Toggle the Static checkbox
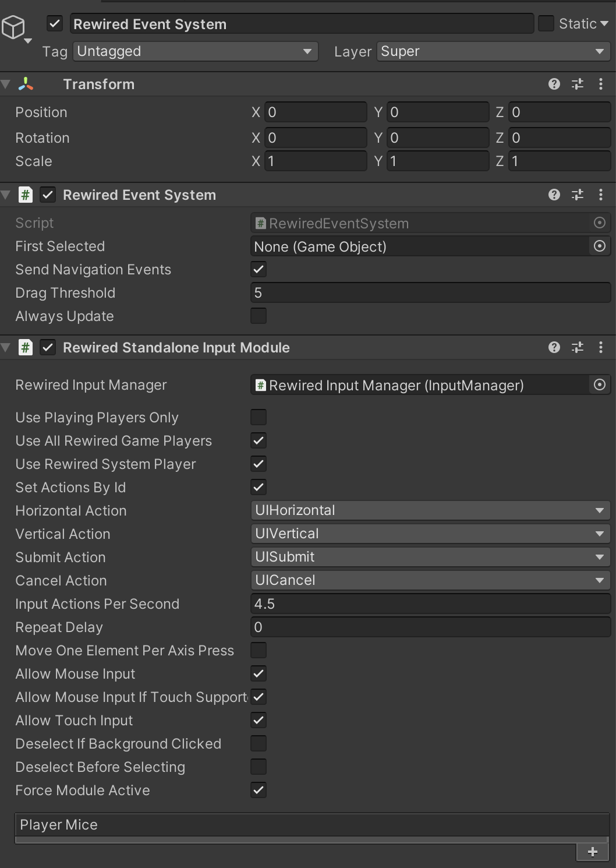The image size is (616, 868). (546, 24)
